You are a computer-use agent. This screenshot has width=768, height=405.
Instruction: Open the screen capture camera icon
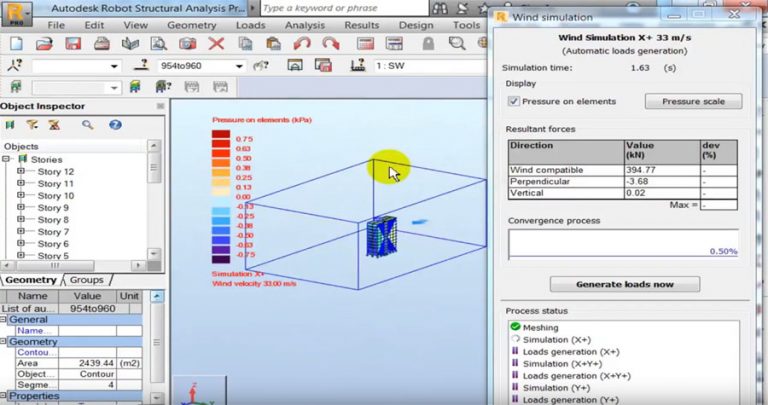click(187, 44)
